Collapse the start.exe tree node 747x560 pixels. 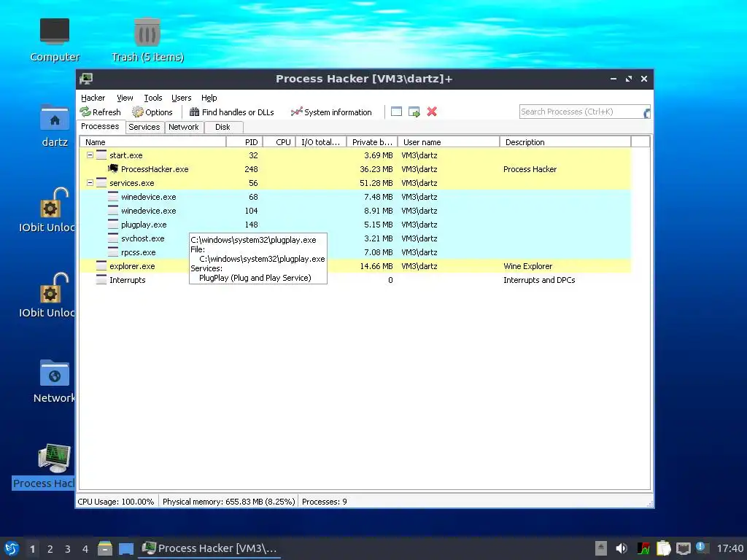[90, 155]
